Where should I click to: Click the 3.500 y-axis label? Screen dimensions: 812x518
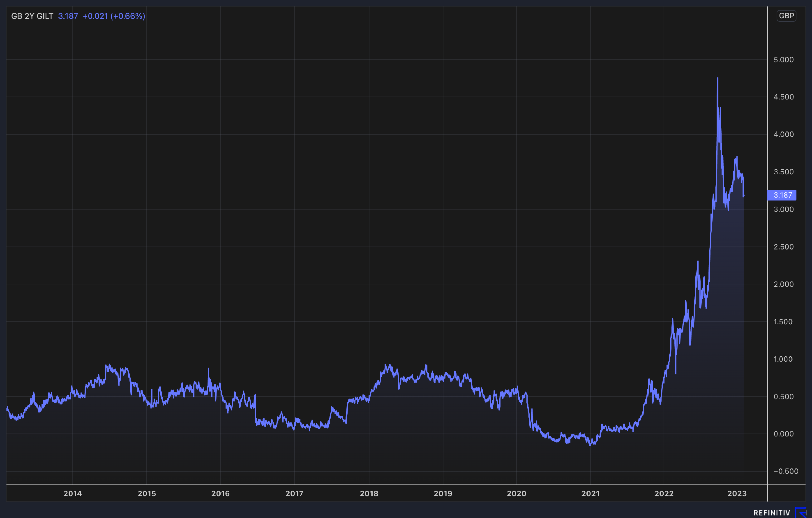[783, 172]
